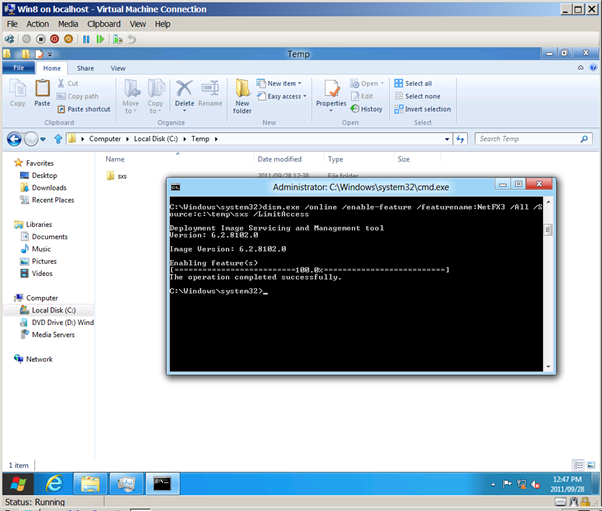
Task: Open the VM Media menu
Action: coord(68,24)
